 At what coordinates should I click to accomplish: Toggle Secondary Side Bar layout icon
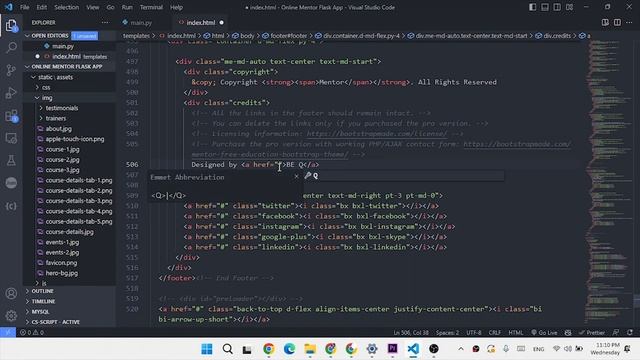(557, 7)
